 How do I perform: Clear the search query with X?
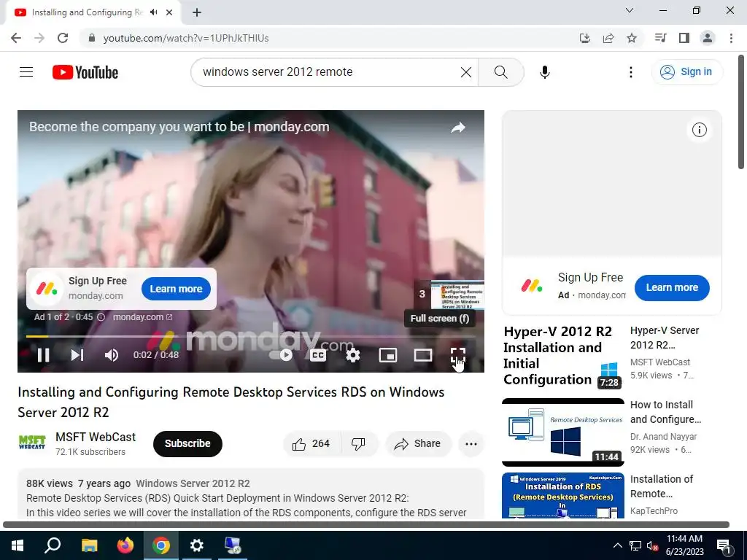pos(466,72)
